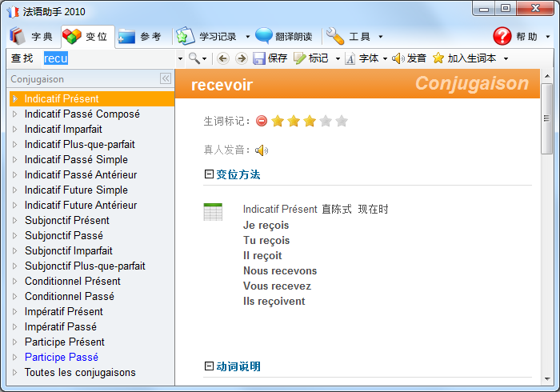Select Participe Passé in the list

click(x=62, y=358)
